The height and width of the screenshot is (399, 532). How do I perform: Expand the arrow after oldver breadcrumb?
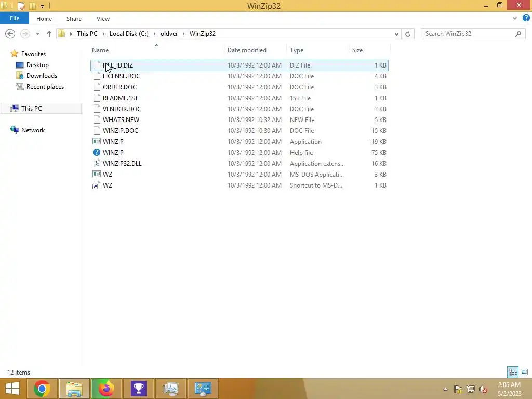click(183, 34)
